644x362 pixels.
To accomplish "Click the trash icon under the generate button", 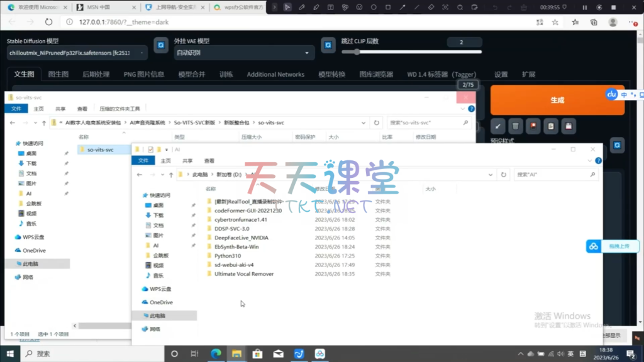I will (x=515, y=126).
